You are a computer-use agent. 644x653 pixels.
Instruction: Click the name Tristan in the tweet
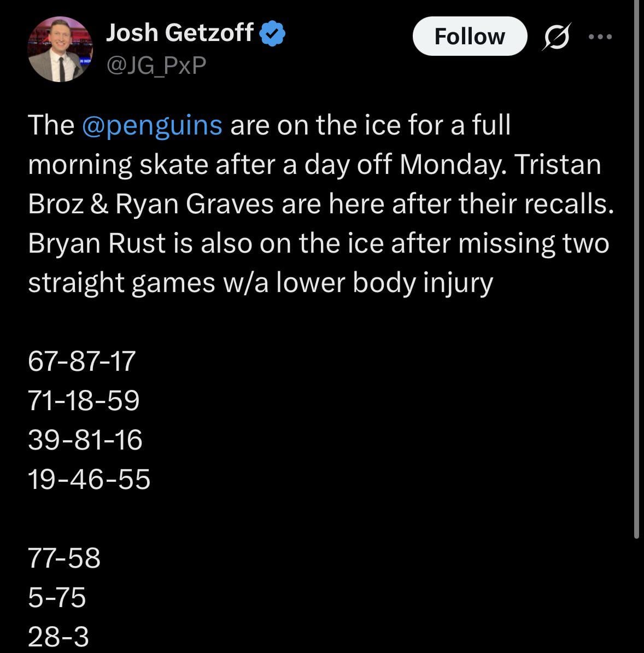(557, 165)
